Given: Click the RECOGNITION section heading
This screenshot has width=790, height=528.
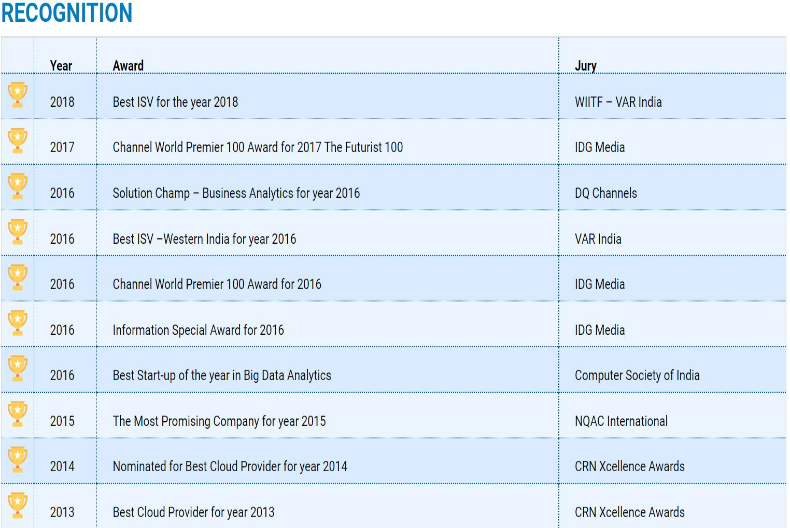Looking at the screenshot, I should pyautogui.click(x=67, y=14).
